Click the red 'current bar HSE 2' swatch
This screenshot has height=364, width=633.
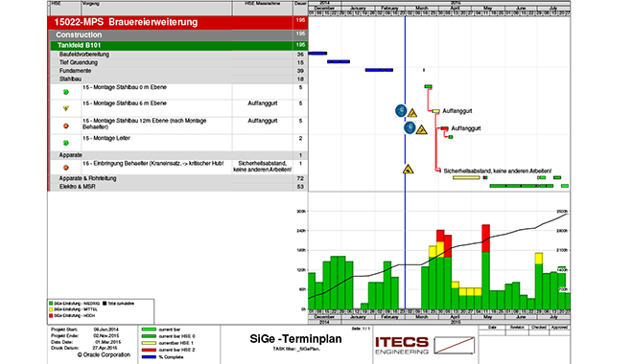pyautogui.click(x=149, y=350)
